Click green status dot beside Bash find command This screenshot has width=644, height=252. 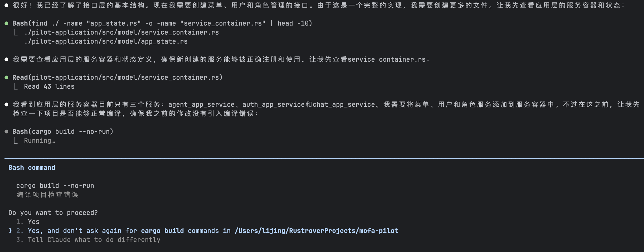click(6, 24)
